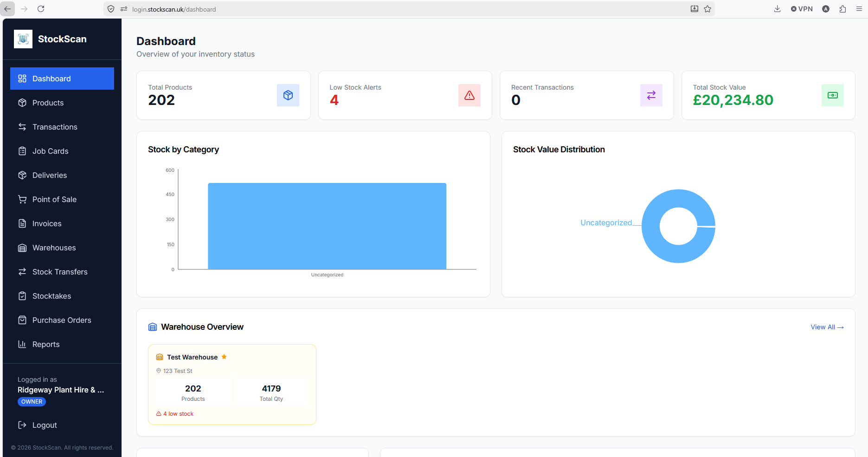Click the Warehouse Overview building icon
Image resolution: width=868 pixels, height=457 pixels.
tap(153, 327)
